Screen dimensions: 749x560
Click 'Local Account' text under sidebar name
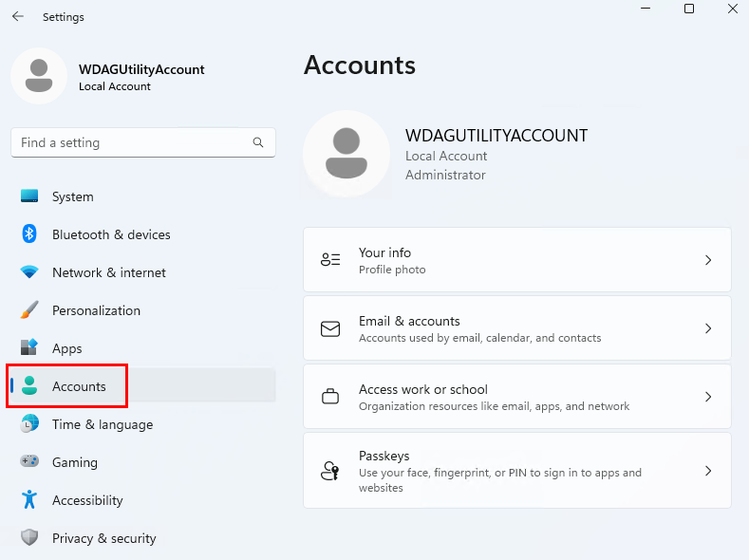(115, 86)
